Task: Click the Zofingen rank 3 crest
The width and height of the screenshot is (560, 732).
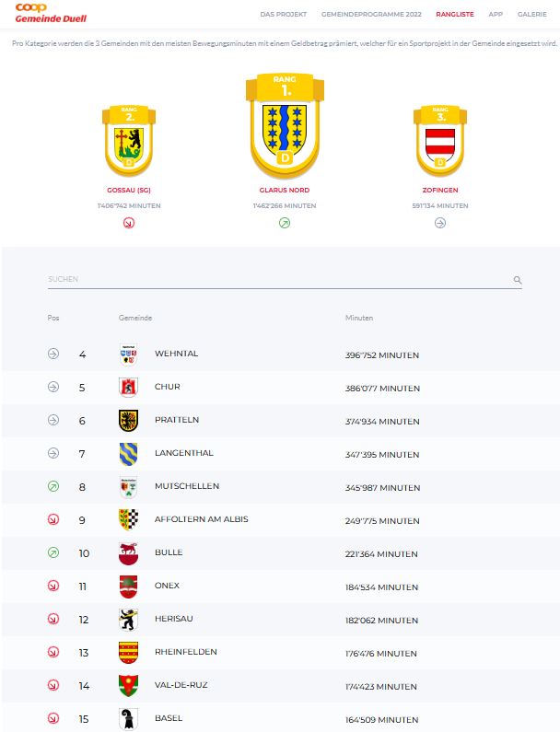Action: coord(440,141)
